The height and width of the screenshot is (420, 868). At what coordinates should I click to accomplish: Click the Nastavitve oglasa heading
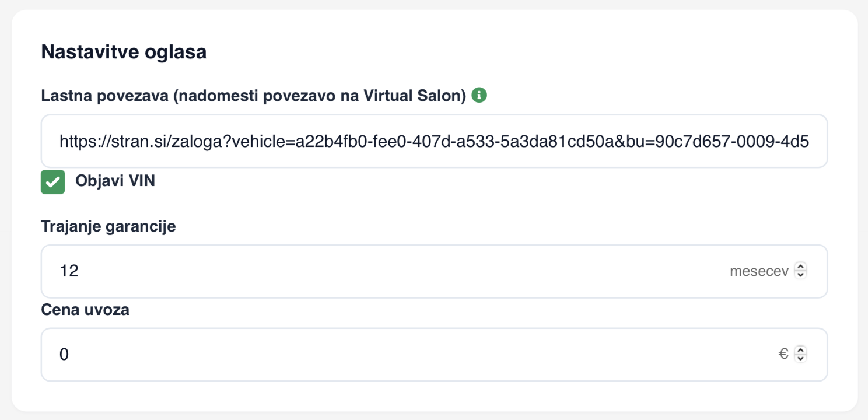pos(124,52)
